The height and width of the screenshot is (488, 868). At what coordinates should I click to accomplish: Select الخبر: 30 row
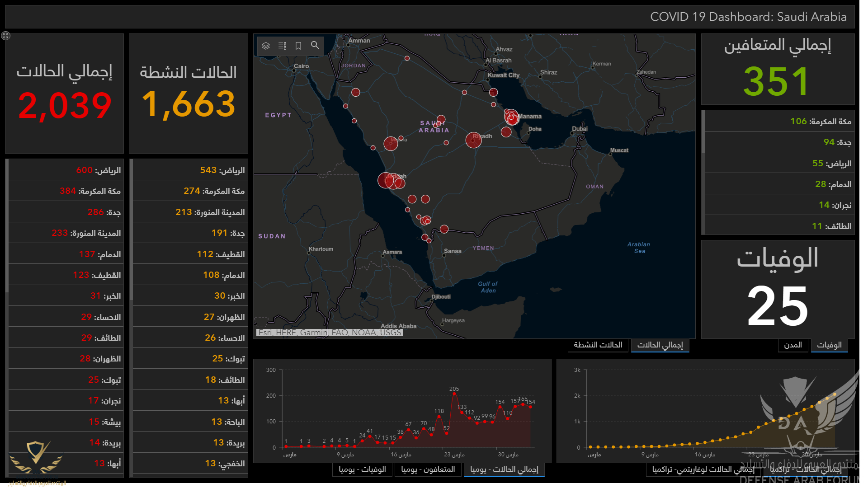[x=190, y=296]
